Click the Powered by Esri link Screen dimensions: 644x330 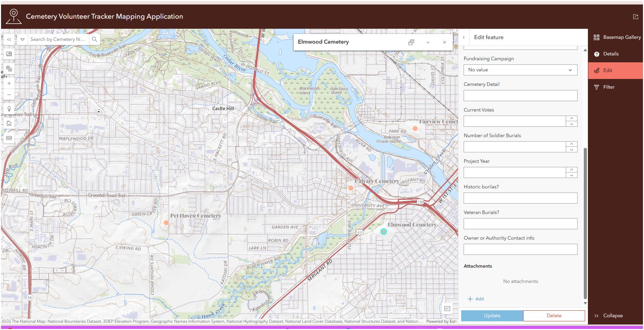[441, 321]
